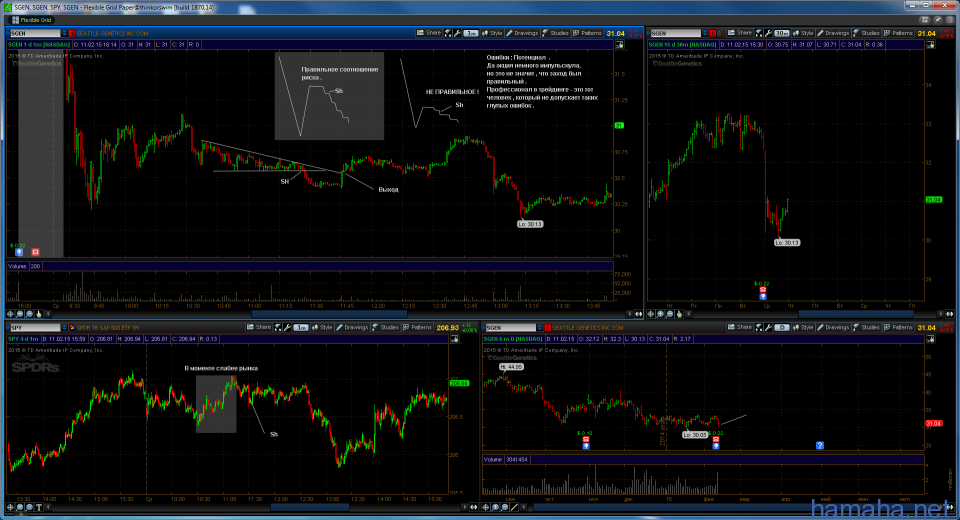Click corner chart options icon in SGEN 1m panel

620,45
